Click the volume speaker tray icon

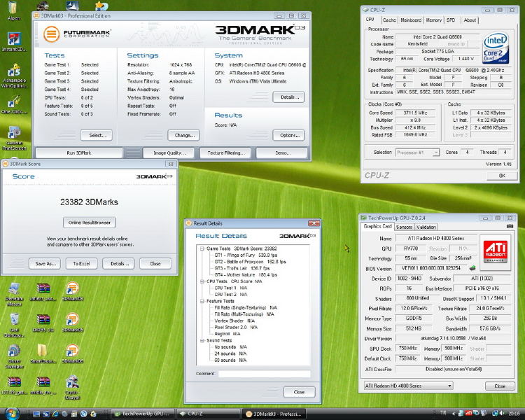coord(502,413)
